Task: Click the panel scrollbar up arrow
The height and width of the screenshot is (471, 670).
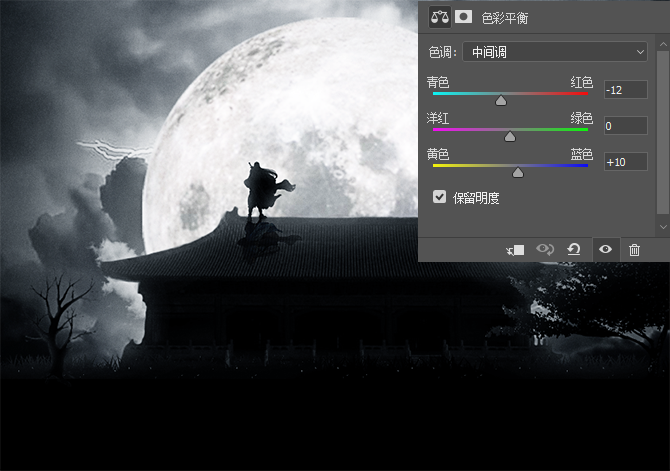Action: coord(663,44)
